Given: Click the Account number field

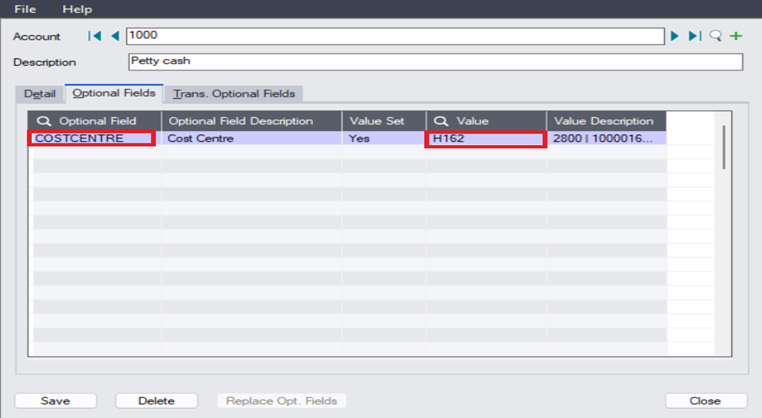Looking at the screenshot, I should point(394,36).
